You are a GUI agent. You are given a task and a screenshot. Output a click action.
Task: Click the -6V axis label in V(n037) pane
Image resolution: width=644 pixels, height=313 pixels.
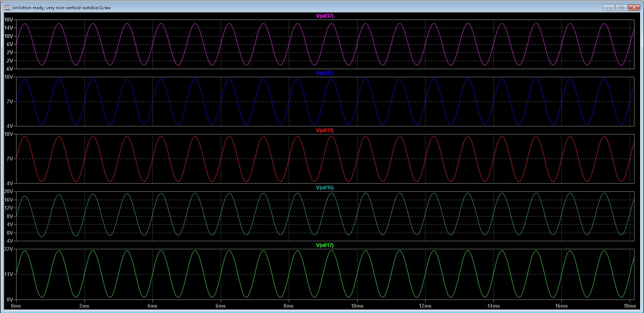[9, 69]
